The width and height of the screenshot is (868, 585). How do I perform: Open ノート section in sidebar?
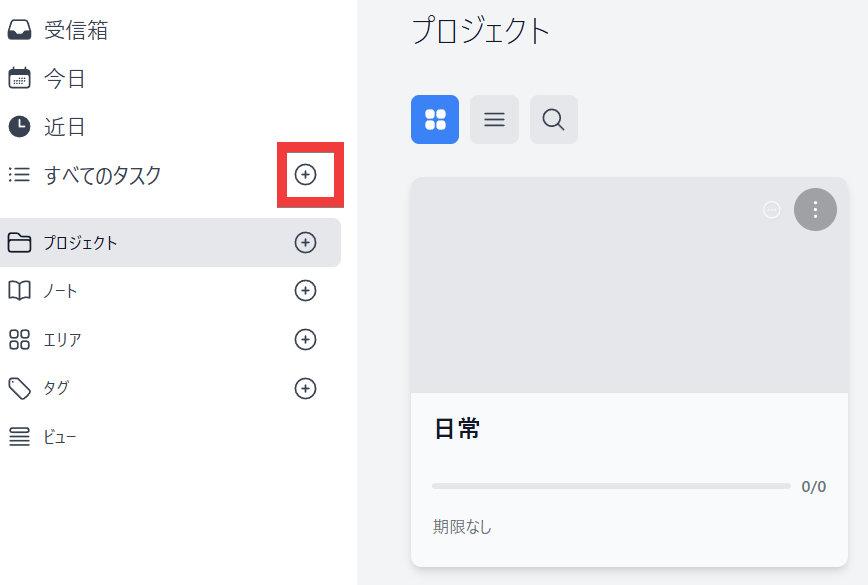point(60,291)
